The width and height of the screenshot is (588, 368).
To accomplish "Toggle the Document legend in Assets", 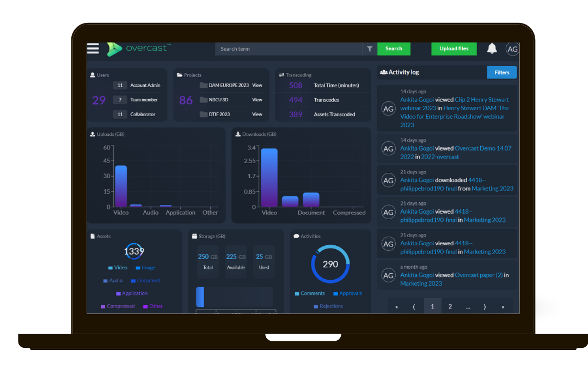I will (145, 281).
